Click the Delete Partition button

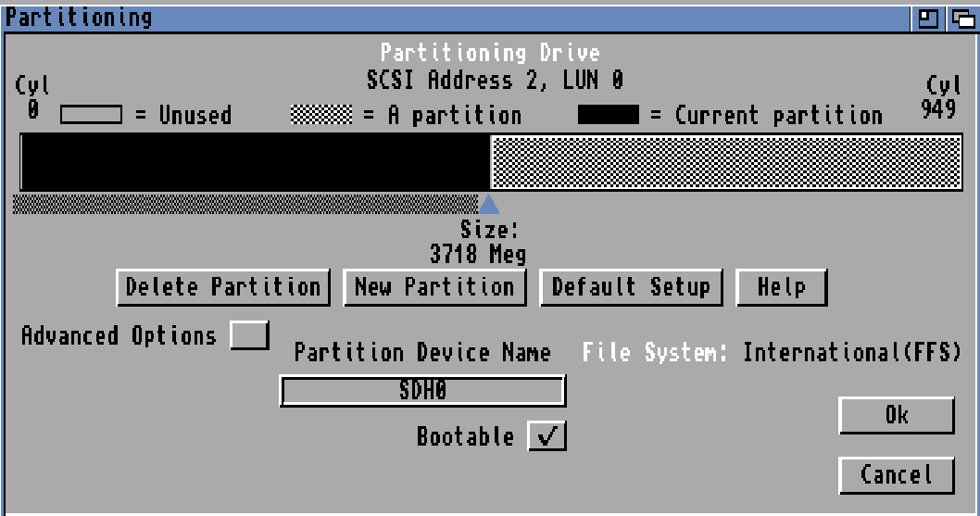click(222, 287)
